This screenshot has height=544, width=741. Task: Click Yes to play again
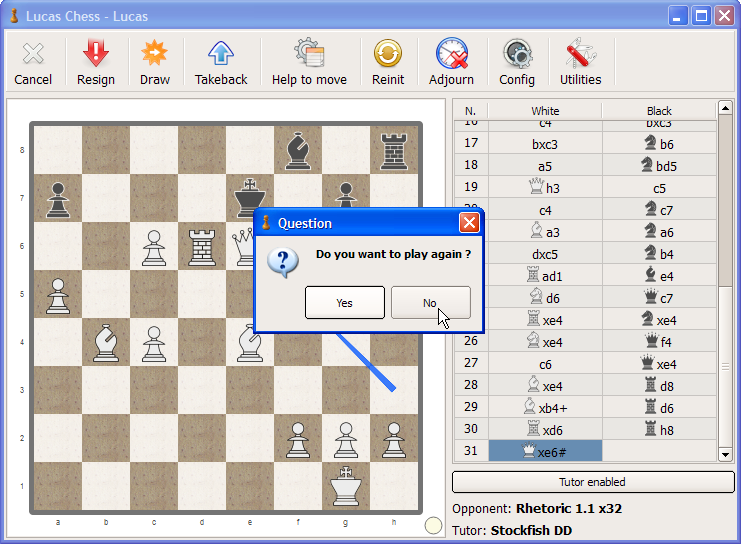(x=345, y=302)
